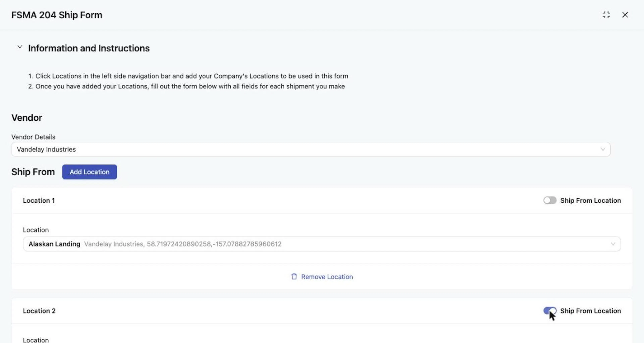The width and height of the screenshot is (644, 343).
Task: Collapse the form with the shrink icon
Action: pos(606,15)
